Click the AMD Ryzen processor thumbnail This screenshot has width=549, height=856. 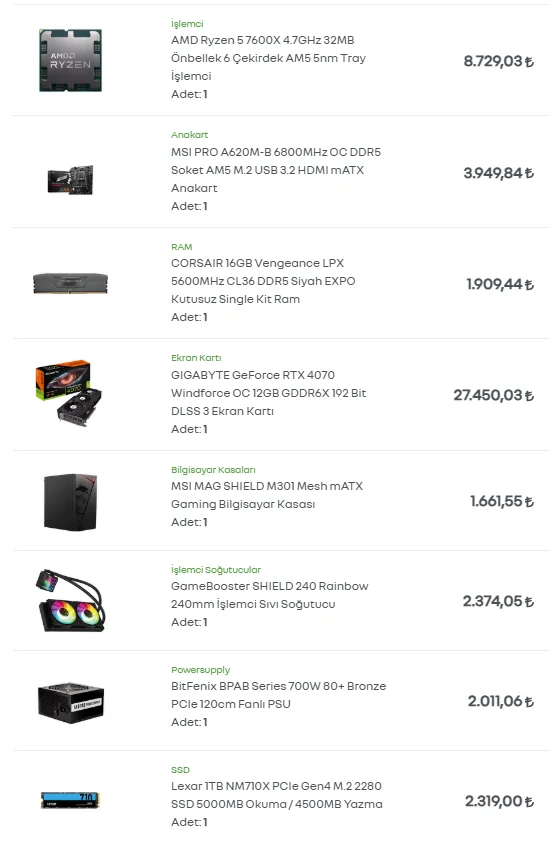pyautogui.click(x=70, y=60)
